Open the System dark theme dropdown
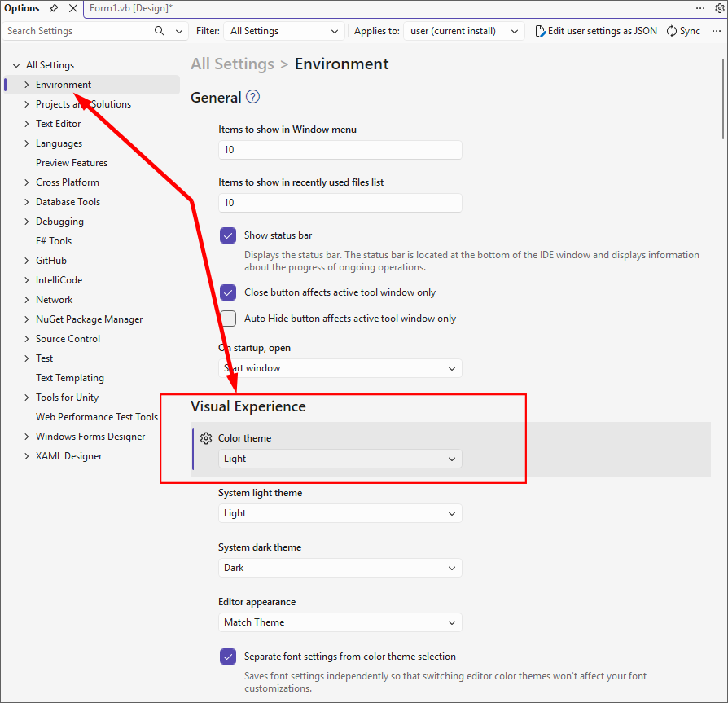Image resolution: width=728 pixels, height=703 pixels. (x=340, y=568)
